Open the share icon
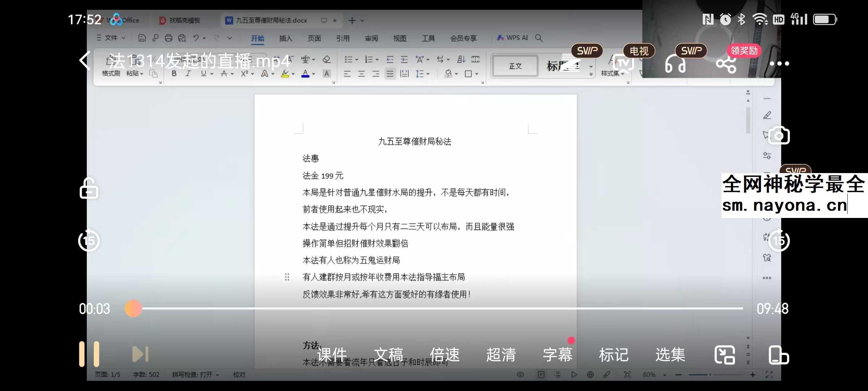Viewport: 868px width, 391px height. click(x=726, y=64)
